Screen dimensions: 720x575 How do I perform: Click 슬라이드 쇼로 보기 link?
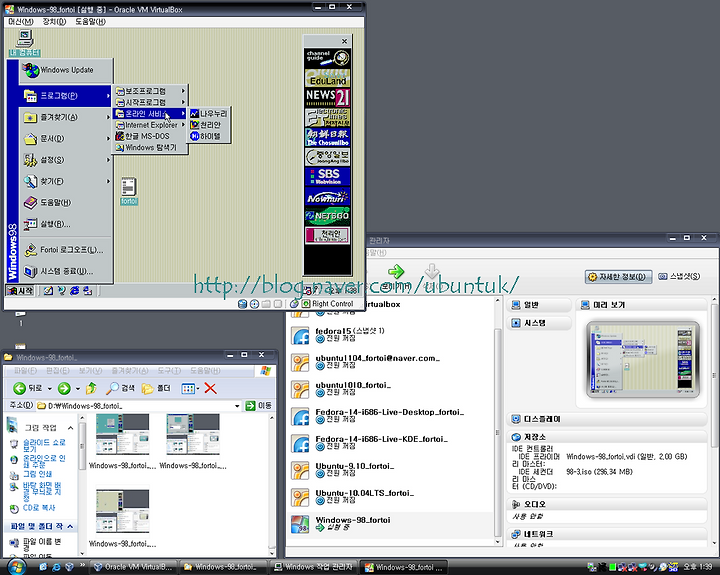tap(44, 445)
